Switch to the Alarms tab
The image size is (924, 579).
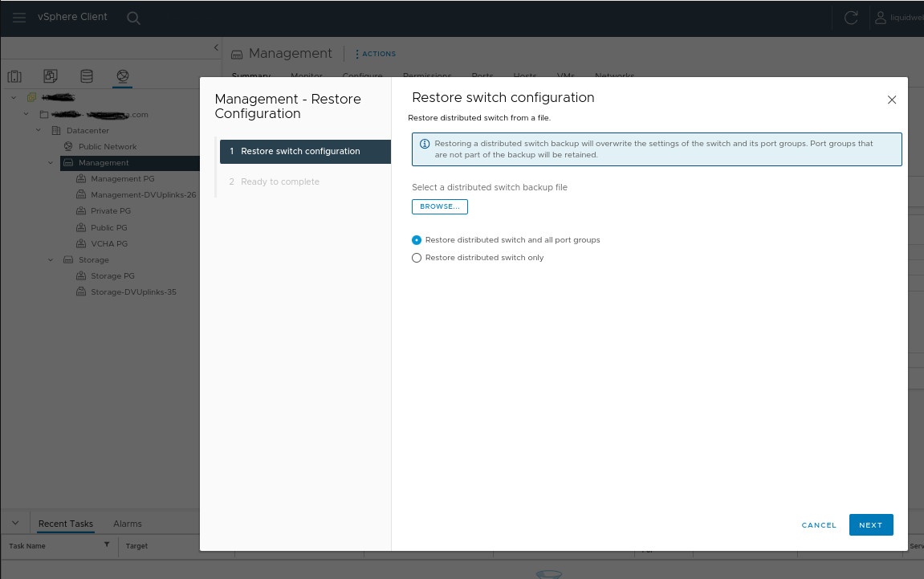127,524
